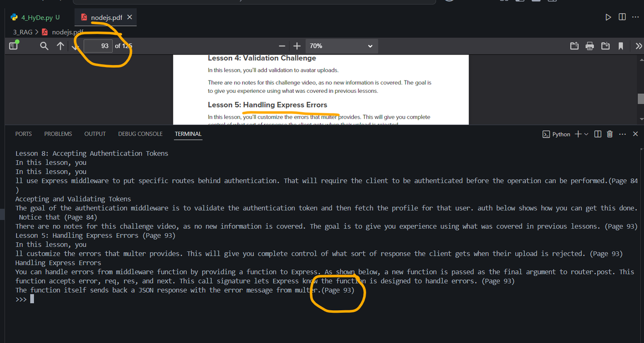This screenshot has height=343, width=644.
Task: Run the Python file
Action: [x=608, y=18]
